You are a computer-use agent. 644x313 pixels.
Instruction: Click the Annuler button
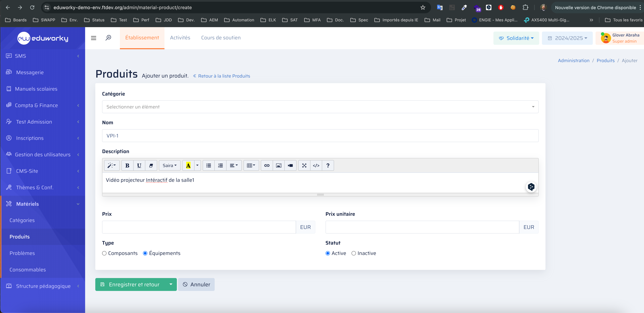(x=196, y=284)
